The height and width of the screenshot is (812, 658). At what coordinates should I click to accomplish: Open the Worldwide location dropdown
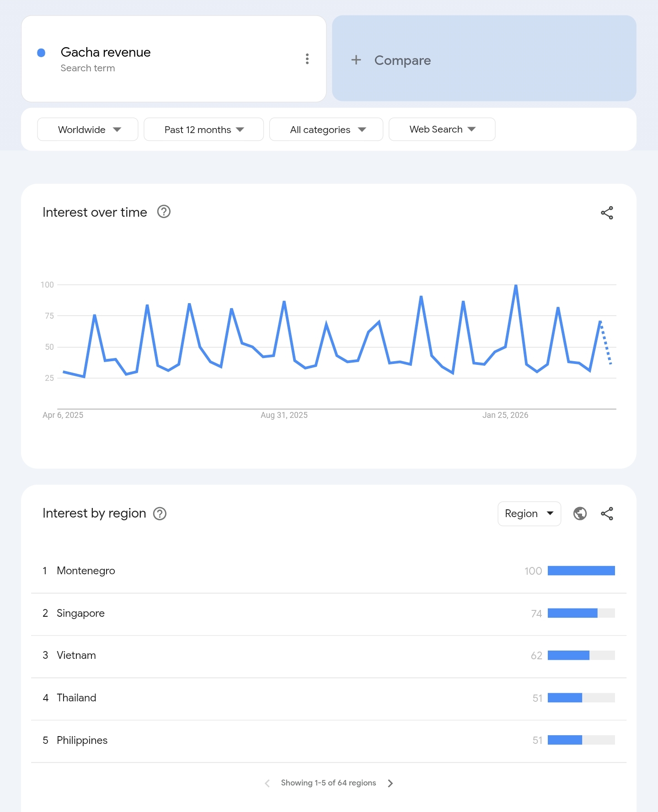(x=88, y=129)
